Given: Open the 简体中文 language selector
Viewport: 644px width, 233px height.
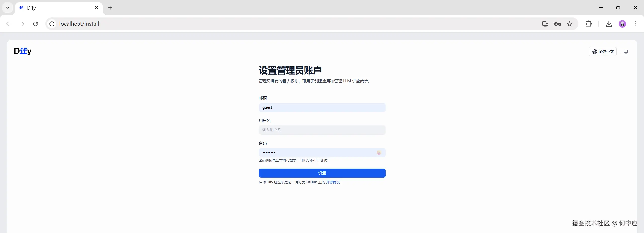Looking at the screenshot, I should pyautogui.click(x=603, y=52).
